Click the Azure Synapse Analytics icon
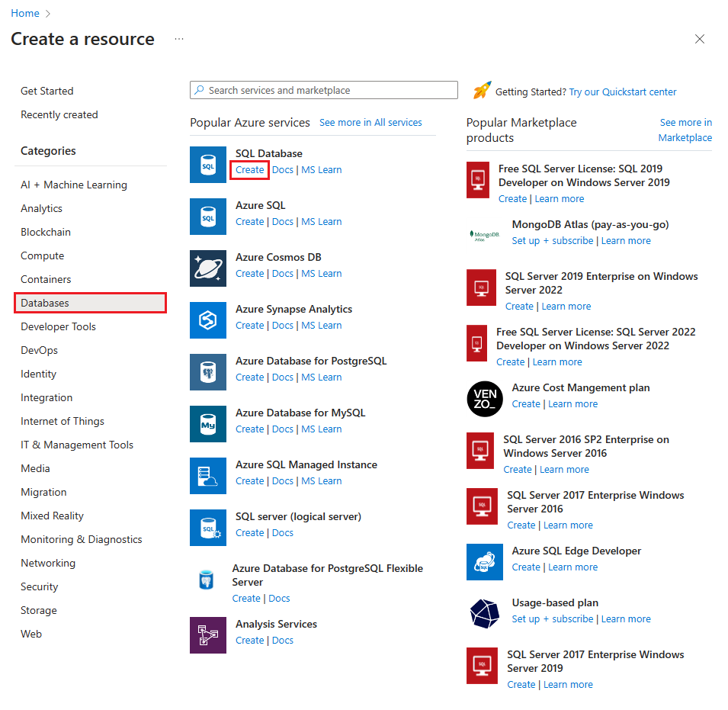Image resolution: width=728 pixels, height=710 pixels. coord(207,320)
